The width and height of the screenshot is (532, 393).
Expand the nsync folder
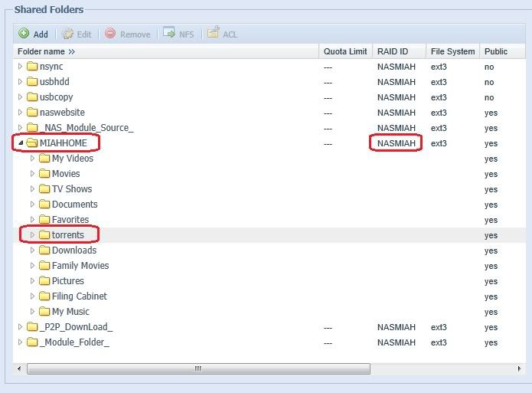coord(20,66)
